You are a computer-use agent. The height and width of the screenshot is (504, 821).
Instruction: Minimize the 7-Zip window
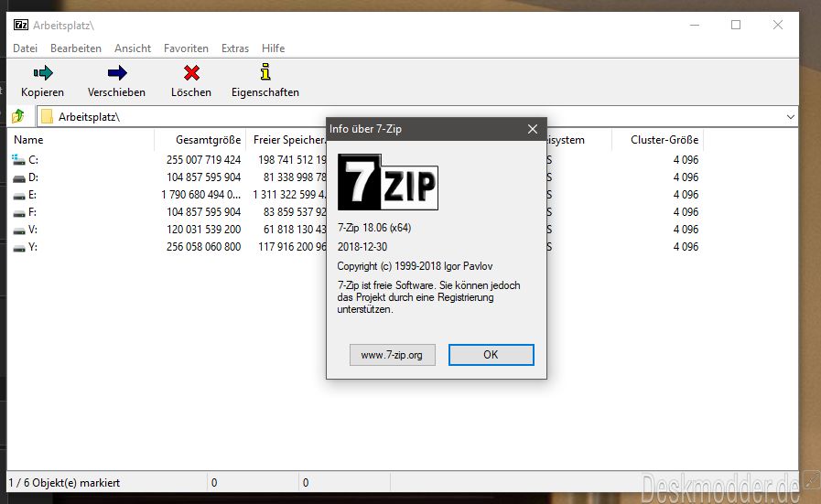pyautogui.click(x=695, y=25)
